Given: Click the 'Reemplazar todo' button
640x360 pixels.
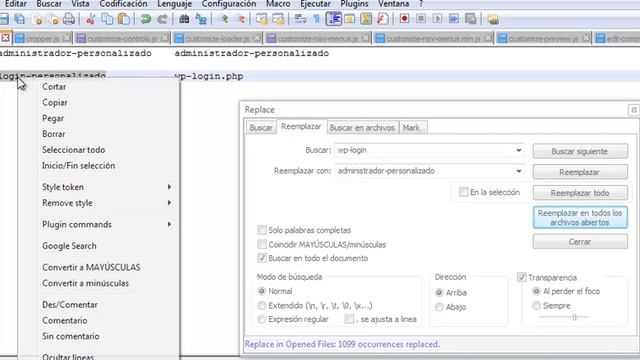Looking at the screenshot, I should 580,193.
